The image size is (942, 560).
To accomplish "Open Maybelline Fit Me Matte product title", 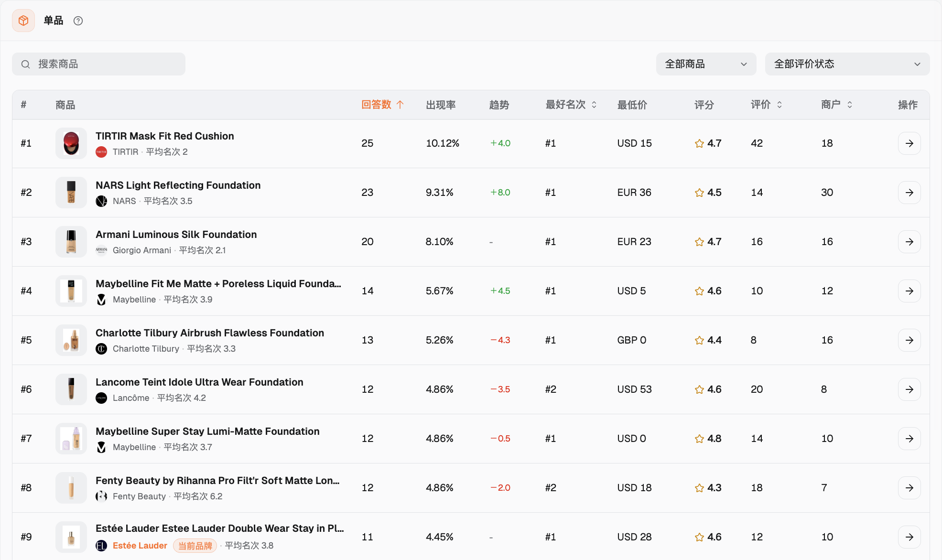I will [x=218, y=284].
